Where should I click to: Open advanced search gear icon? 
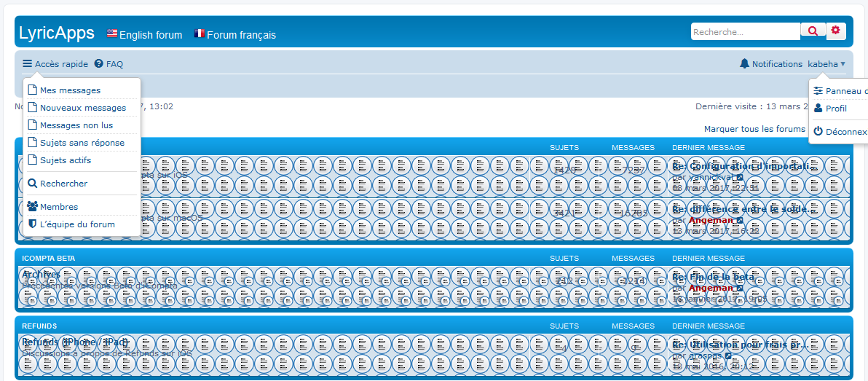click(x=835, y=31)
